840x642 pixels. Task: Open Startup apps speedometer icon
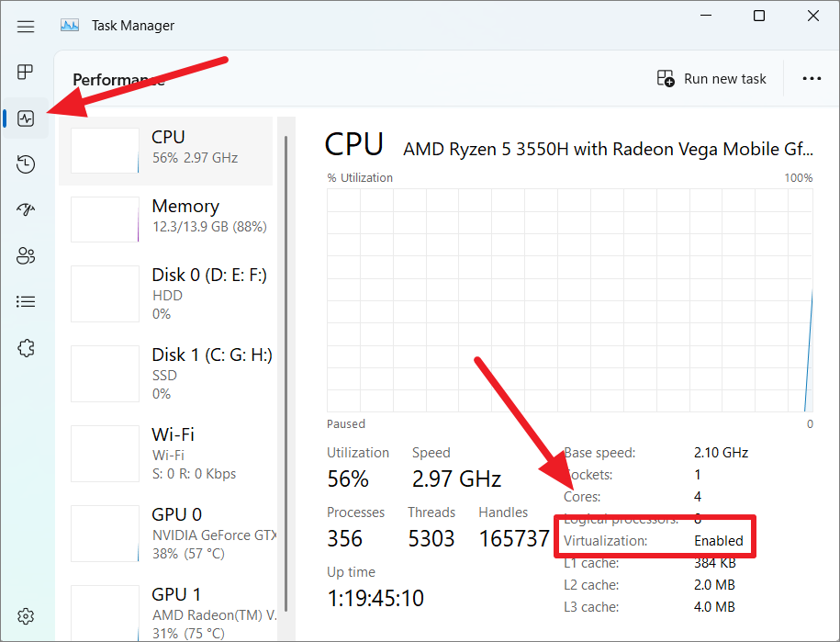point(25,209)
